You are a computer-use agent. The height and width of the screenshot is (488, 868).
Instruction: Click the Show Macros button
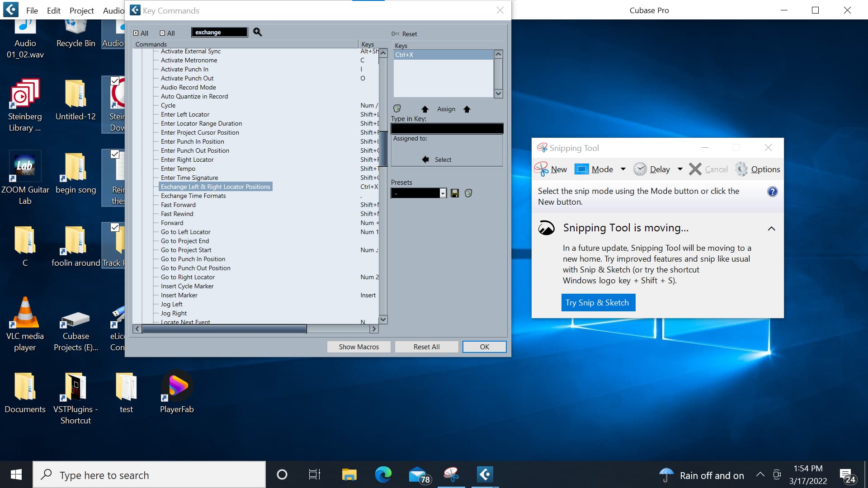[359, 347]
